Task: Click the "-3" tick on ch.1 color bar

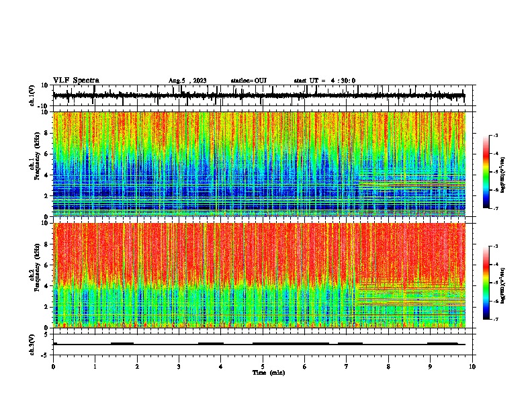Action: pyautogui.click(x=495, y=135)
